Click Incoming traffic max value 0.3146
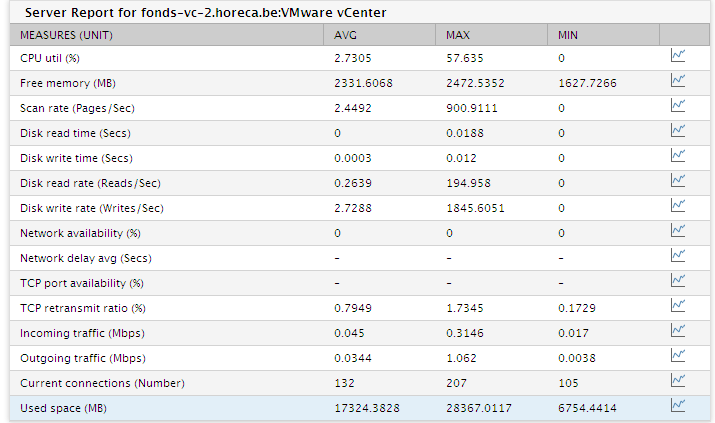 click(x=465, y=333)
